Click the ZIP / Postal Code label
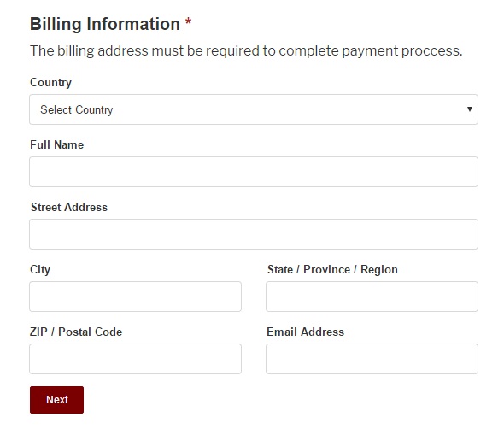 click(76, 332)
